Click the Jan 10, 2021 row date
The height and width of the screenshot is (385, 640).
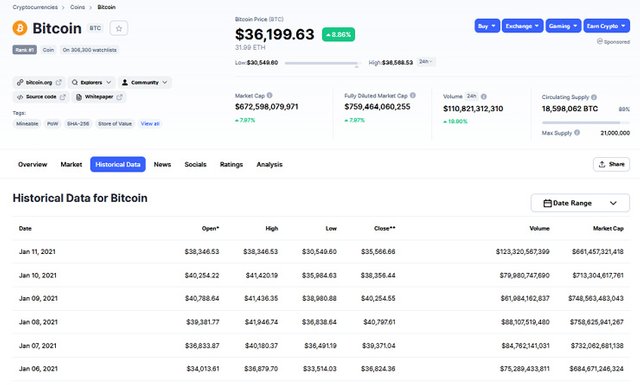(38, 275)
